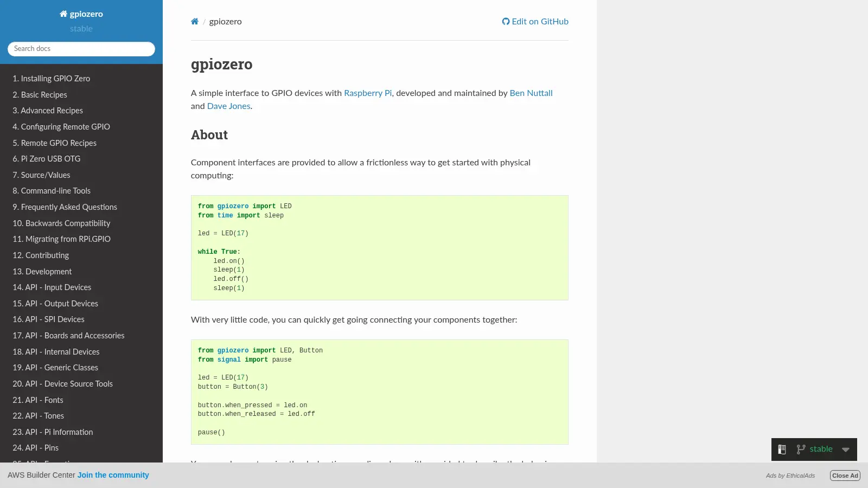Go to 9. Frequently Asked Questions

[81, 207]
